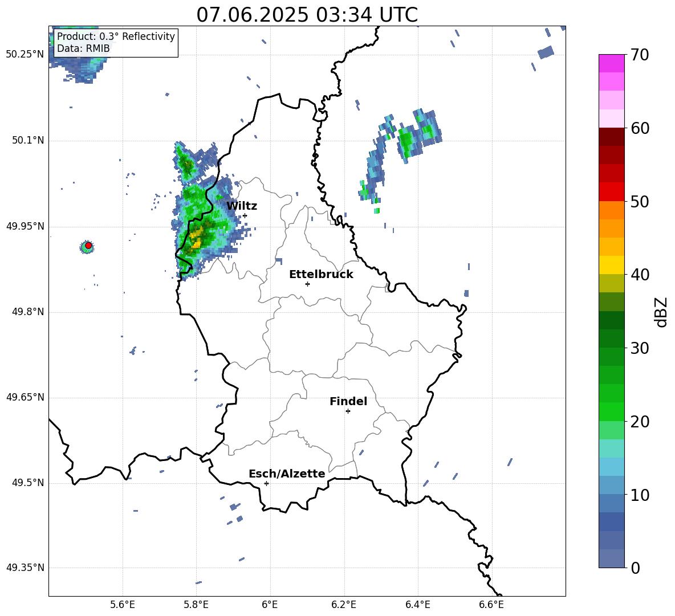Click the 0 tick on the colorbar
This screenshot has height=616, width=675.
(635, 568)
